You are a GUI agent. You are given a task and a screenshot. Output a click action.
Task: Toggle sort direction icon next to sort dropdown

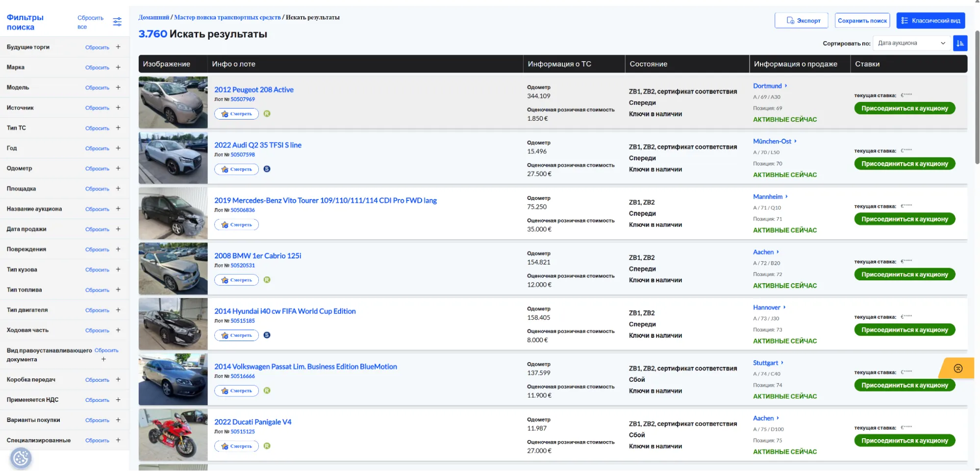(960, 43)
